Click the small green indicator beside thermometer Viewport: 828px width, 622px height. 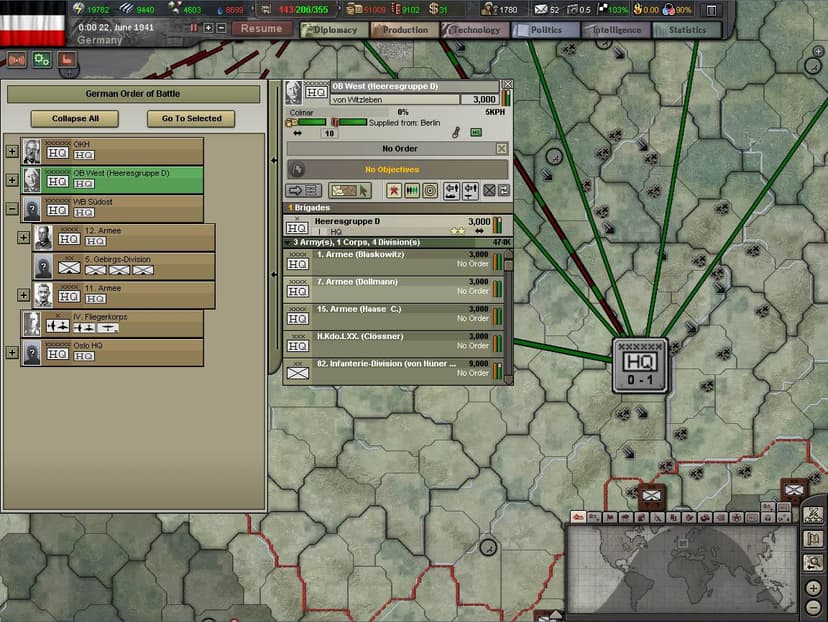476,133
